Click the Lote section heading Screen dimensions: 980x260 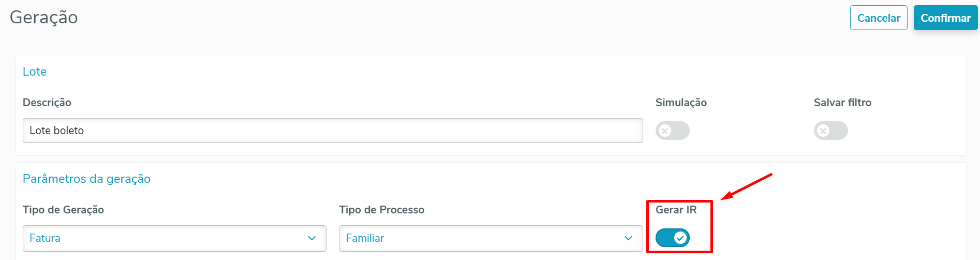pyautogui.click(x=35, y=71)
